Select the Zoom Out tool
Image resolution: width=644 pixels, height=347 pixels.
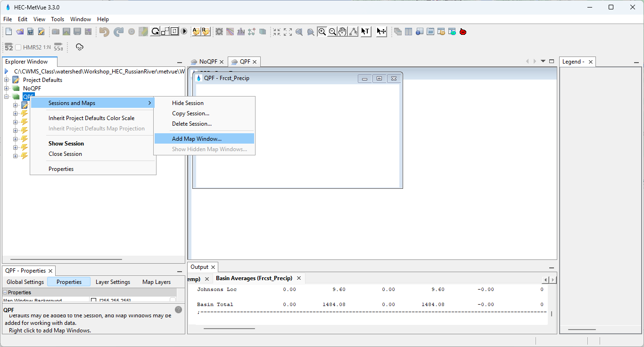point(332,32)
